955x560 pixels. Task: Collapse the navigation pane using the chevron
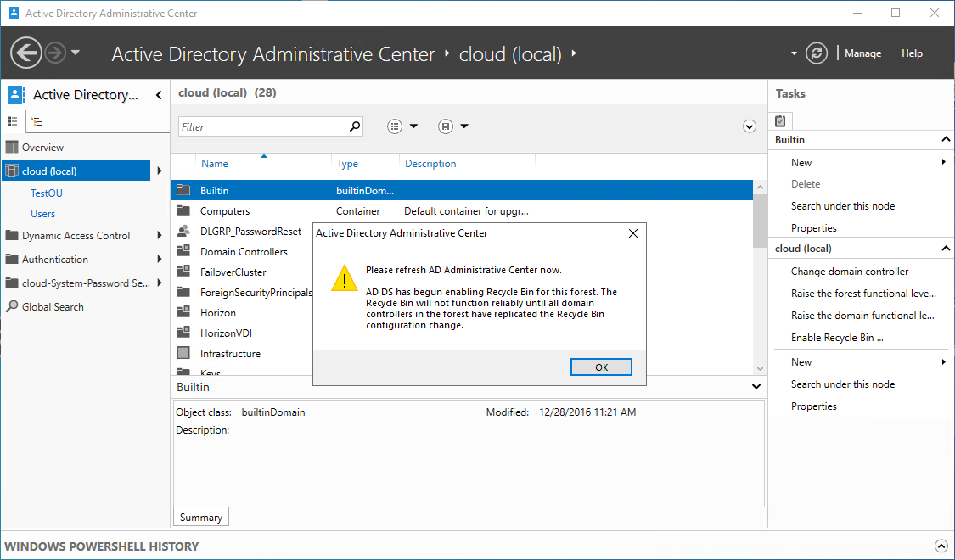pyautogui.click(x=159, y=95)
